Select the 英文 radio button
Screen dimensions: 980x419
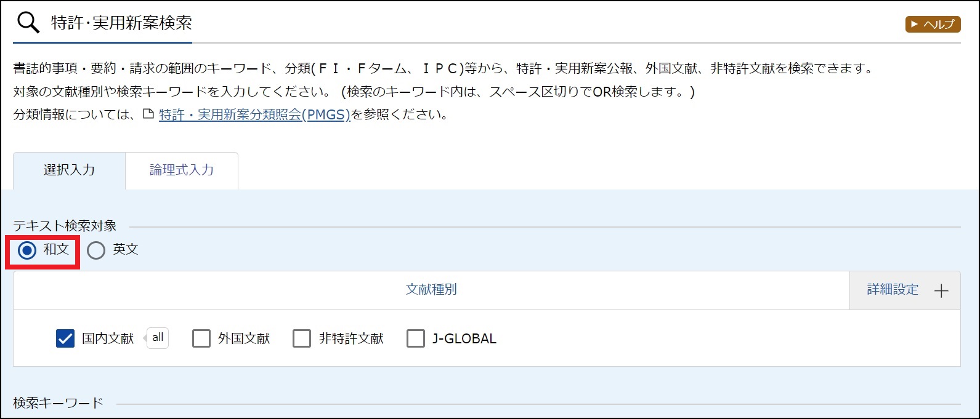(x=96, y=250)
